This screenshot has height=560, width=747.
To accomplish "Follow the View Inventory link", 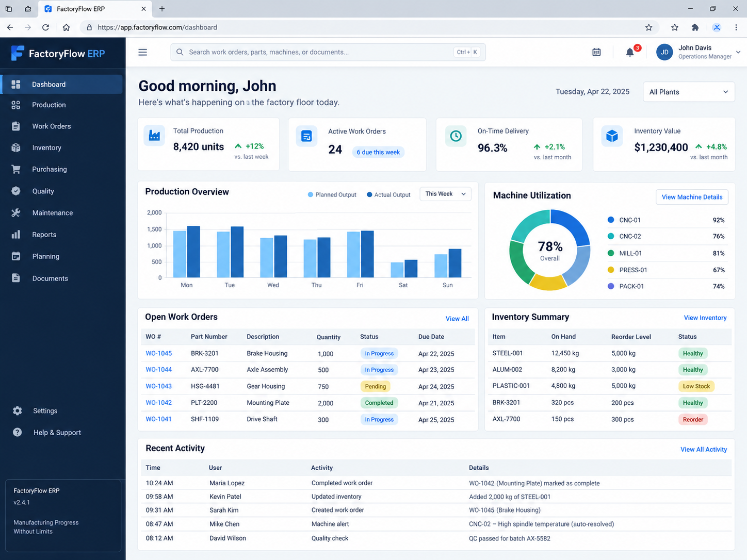I will point(705,318).
